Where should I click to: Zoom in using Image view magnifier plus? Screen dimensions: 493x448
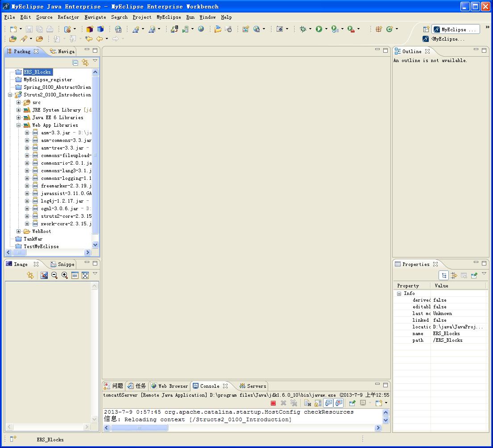(65, 275)
